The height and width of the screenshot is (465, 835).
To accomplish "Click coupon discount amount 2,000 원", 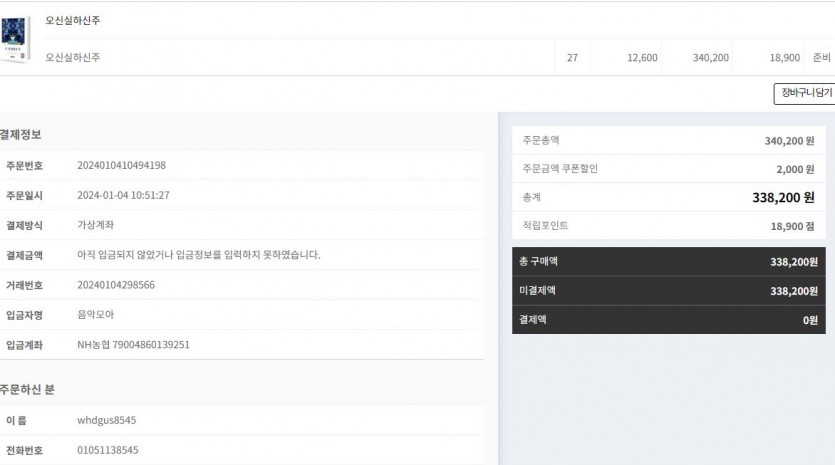I will [x=795, y=169].
